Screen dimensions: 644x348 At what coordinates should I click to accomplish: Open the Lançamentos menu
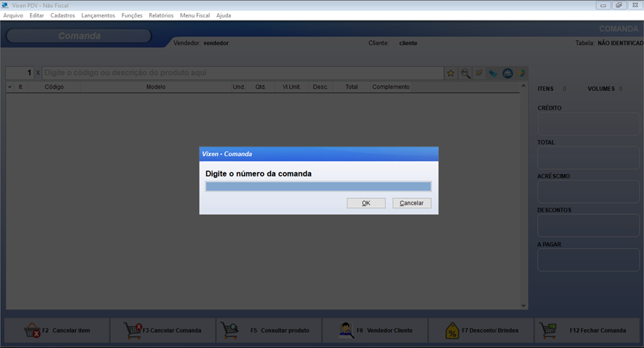coord(98,15)
